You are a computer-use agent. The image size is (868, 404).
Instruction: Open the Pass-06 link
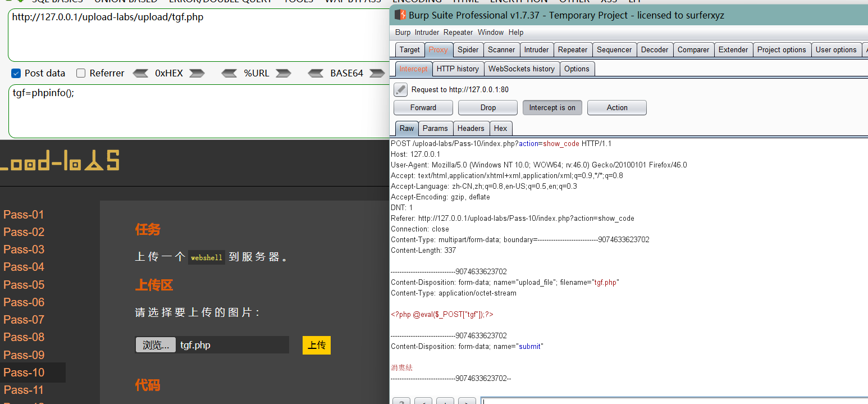click(x=24, y=302)
